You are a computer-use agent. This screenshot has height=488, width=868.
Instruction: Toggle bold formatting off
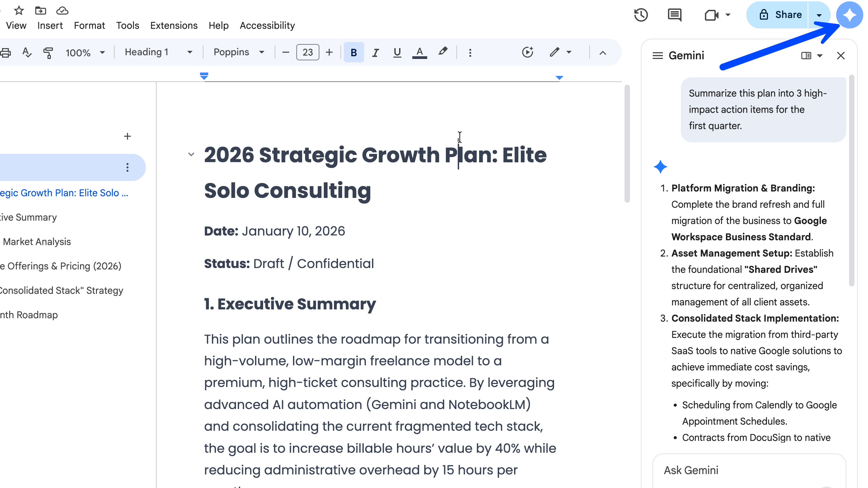tap(354, 53)
